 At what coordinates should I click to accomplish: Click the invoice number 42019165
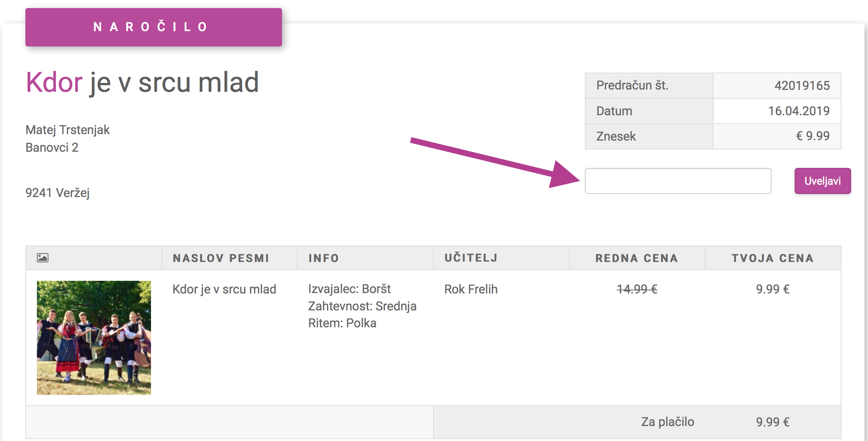tap(802, 85)
